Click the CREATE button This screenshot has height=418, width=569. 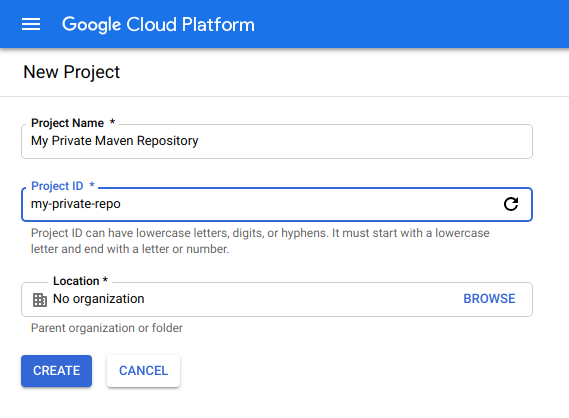(56, 371)
